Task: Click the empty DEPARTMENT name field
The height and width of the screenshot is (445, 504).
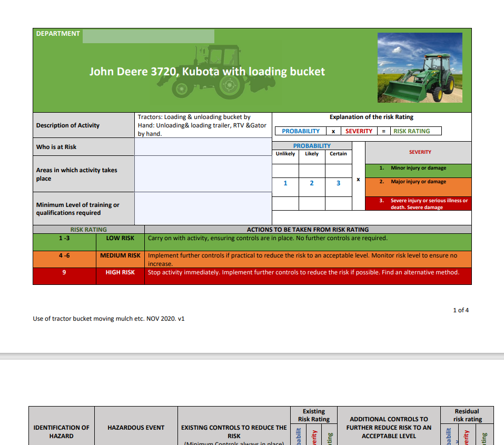Action: 150,36
